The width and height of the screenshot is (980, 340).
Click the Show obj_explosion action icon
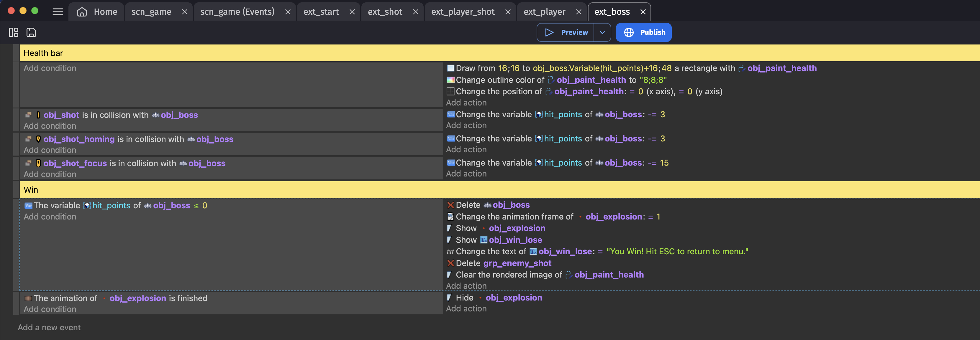point(449,228)
